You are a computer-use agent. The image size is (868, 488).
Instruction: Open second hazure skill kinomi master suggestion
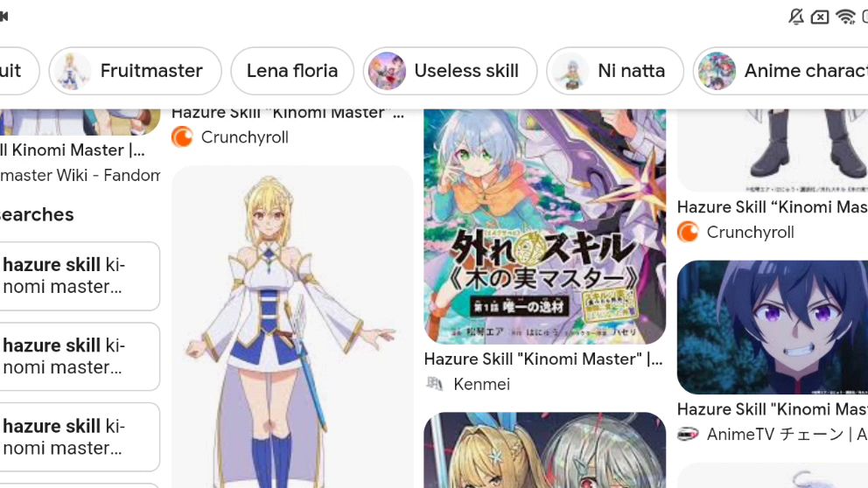click(x=78, y=356)
